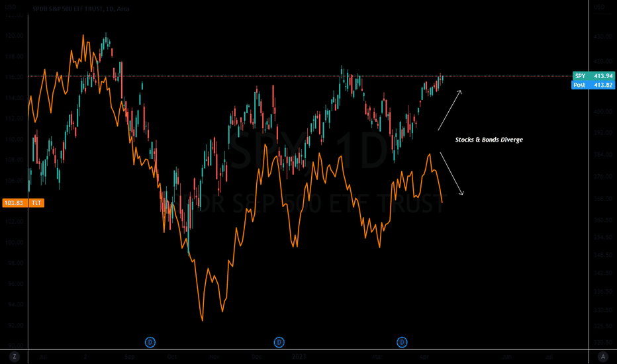Click the 400.00 value on right price axis
The height and width of the screenshot is (364, 617).
pos(603,112)
